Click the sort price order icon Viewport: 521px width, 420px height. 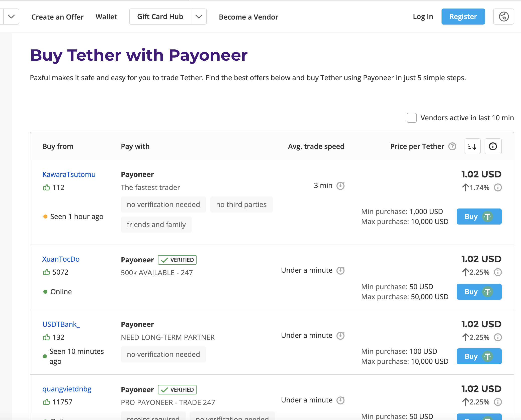click(472, 146)
